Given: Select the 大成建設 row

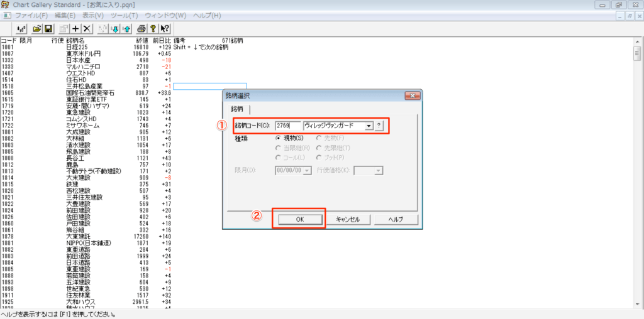Looking at the screenshot, I should click(86, 132).
